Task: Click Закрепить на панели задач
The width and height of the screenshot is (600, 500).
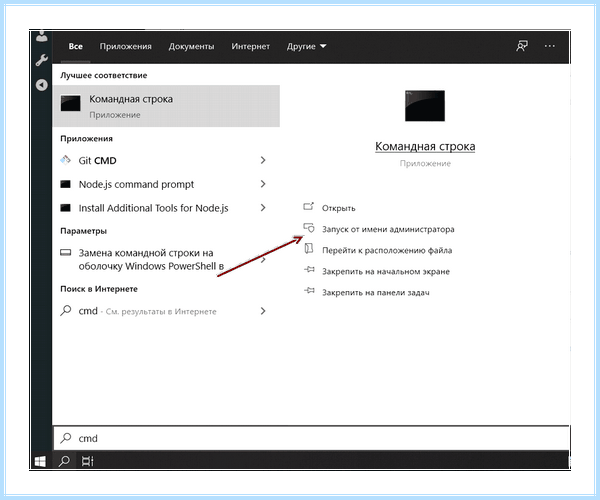Action: [375, 292]
